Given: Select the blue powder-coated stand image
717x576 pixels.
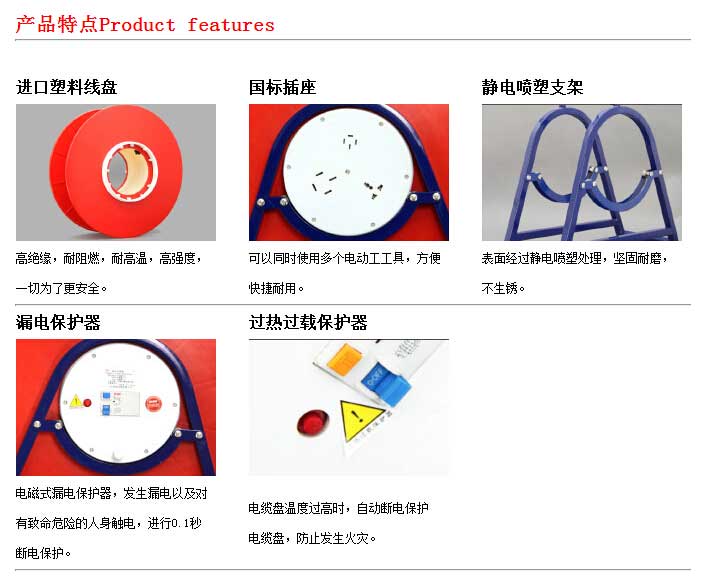Looking at the screenshot, I should click(x=582, y=172).
